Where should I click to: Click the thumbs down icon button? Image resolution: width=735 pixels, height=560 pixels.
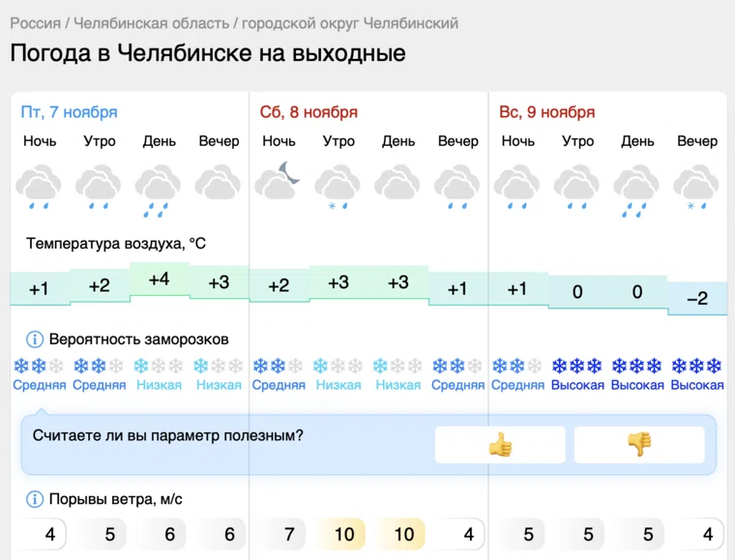point(639,445)
